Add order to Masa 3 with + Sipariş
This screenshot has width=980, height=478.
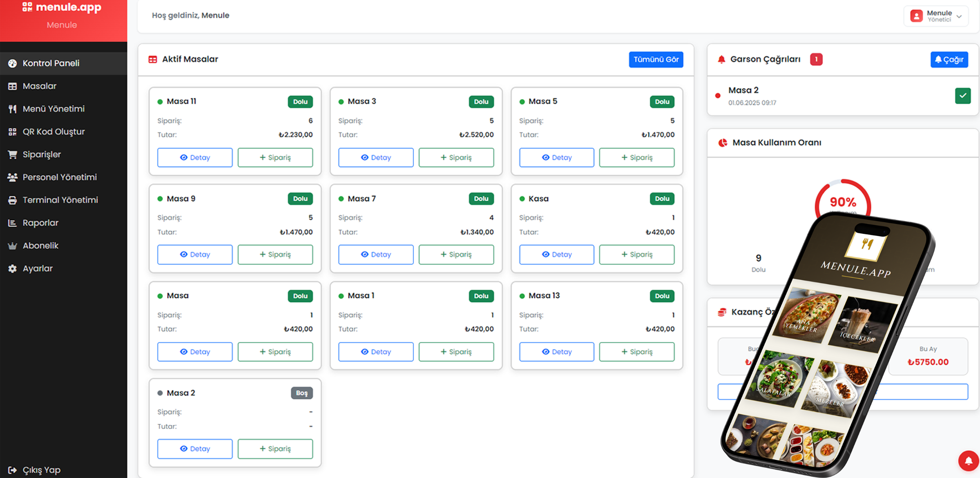pos(456,157)
